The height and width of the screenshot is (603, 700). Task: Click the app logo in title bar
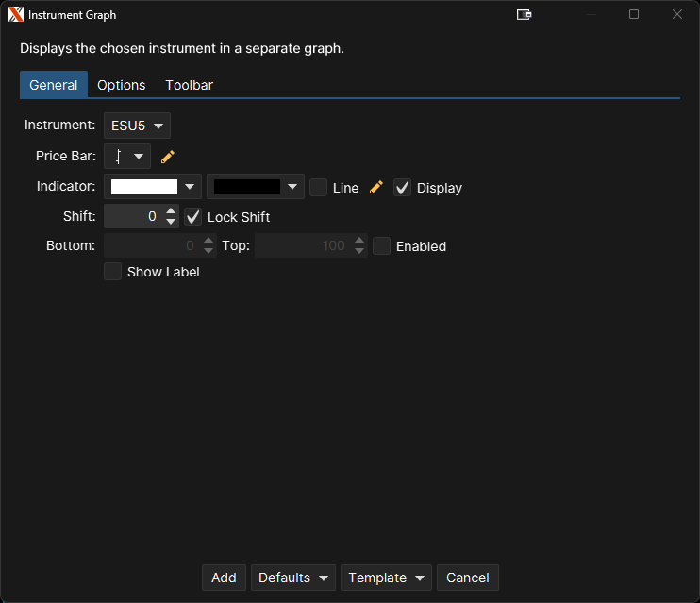click(15, 15)
